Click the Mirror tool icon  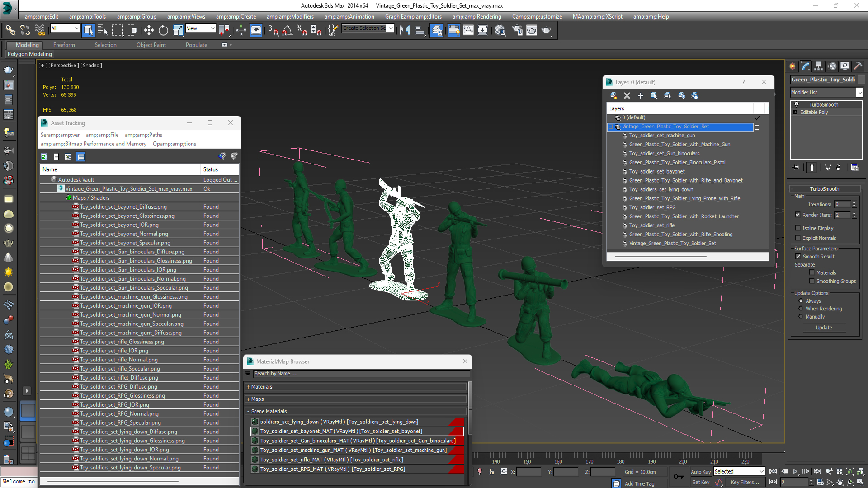coord(405,30)
